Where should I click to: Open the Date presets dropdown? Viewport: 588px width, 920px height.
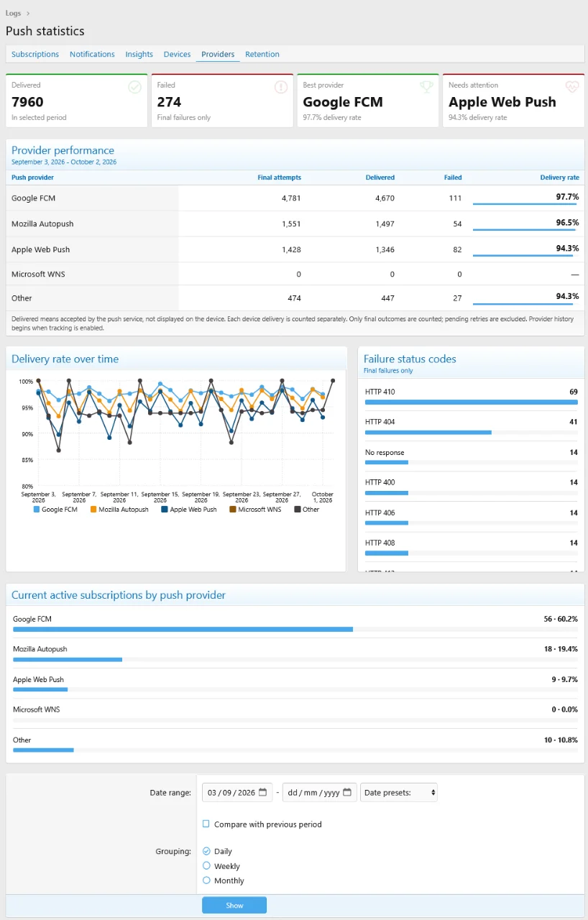point(398,792)
